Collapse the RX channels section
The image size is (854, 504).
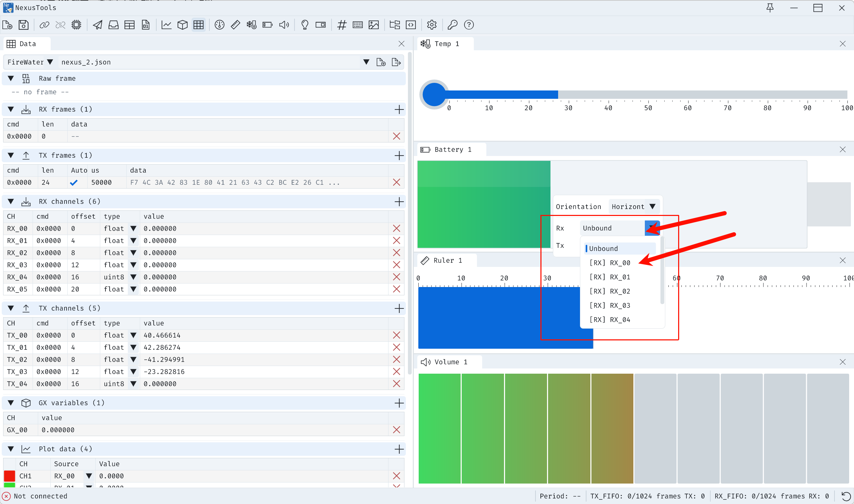pyautogui.click(x=11, y=201)
